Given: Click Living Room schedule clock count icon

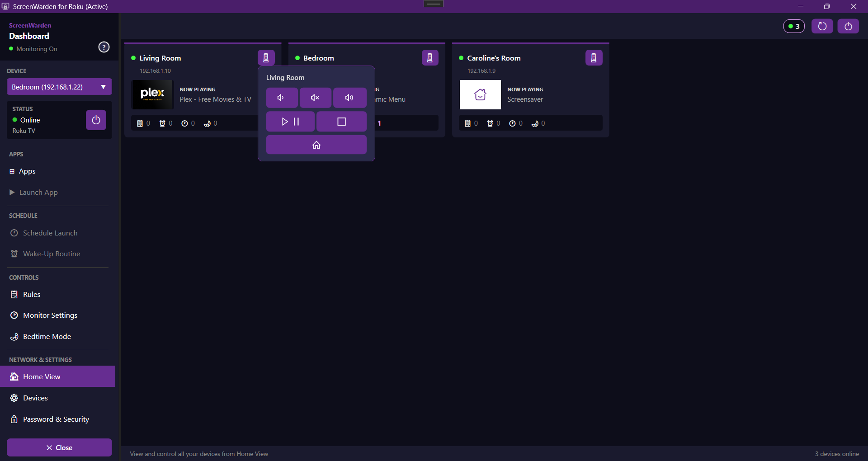Looking at the screenshot, I should (184, 123).
